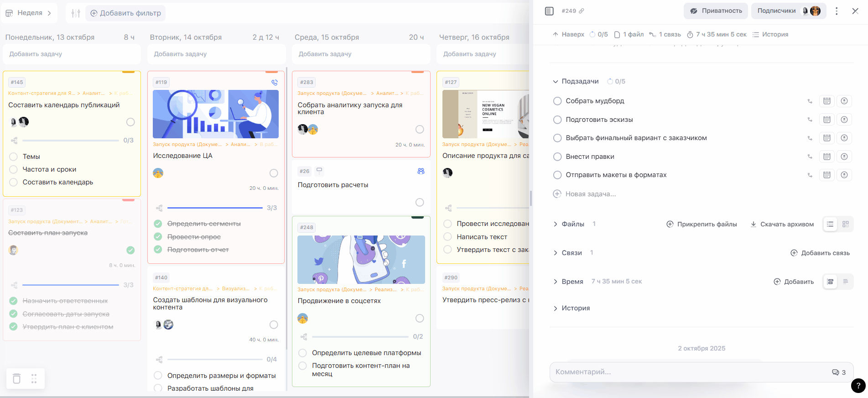The image size is (868, 398).
Task: Jump to История in task navigation
Action: point(770,34)
